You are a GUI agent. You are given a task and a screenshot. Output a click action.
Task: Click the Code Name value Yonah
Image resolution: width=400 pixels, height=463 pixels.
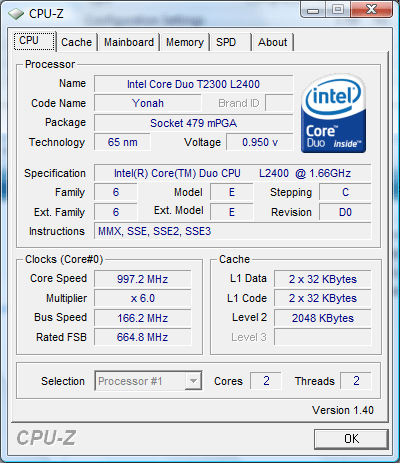point(148,103)
